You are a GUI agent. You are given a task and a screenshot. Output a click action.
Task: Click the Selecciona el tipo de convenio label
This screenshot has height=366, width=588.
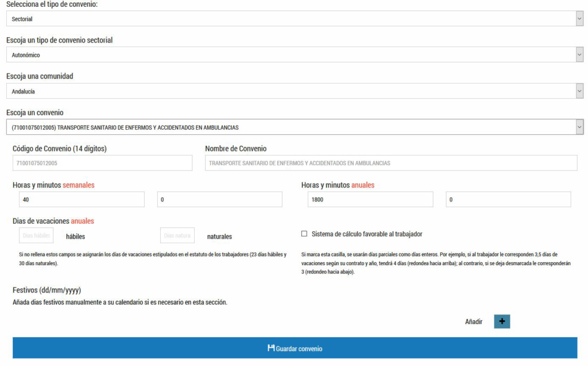click(x=52, y=5)
